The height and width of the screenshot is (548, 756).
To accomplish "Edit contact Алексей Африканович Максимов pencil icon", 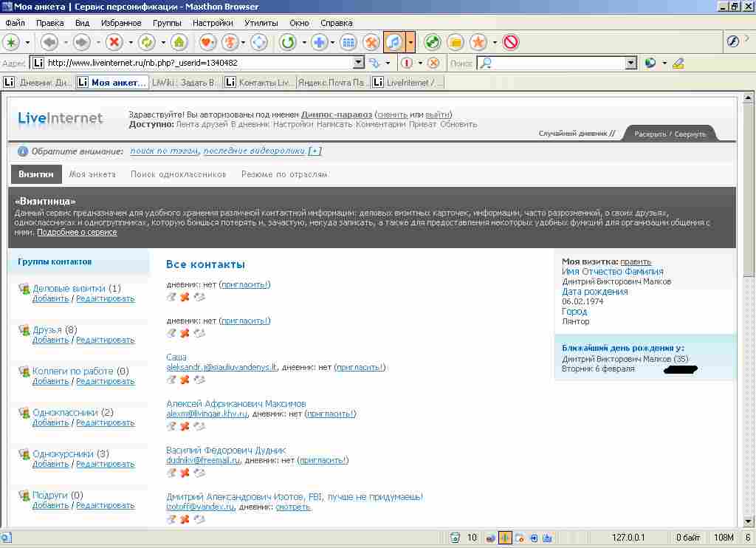I will click(171, 426).
